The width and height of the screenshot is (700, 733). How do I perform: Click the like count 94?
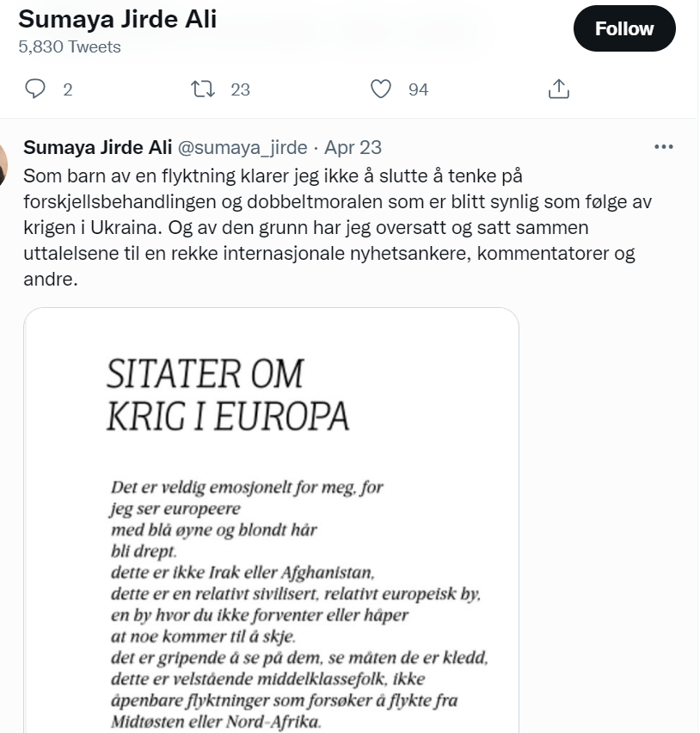tap(418, 89)
